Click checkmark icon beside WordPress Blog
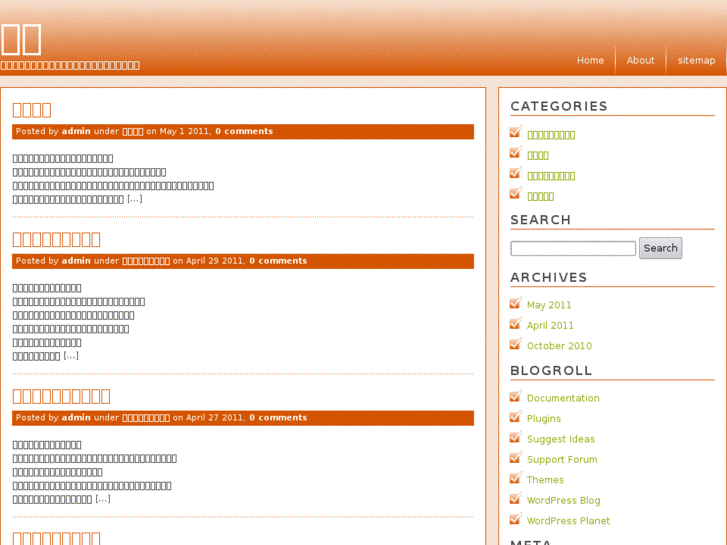Viewport: 727px width, 545px height. click(516, 498)
